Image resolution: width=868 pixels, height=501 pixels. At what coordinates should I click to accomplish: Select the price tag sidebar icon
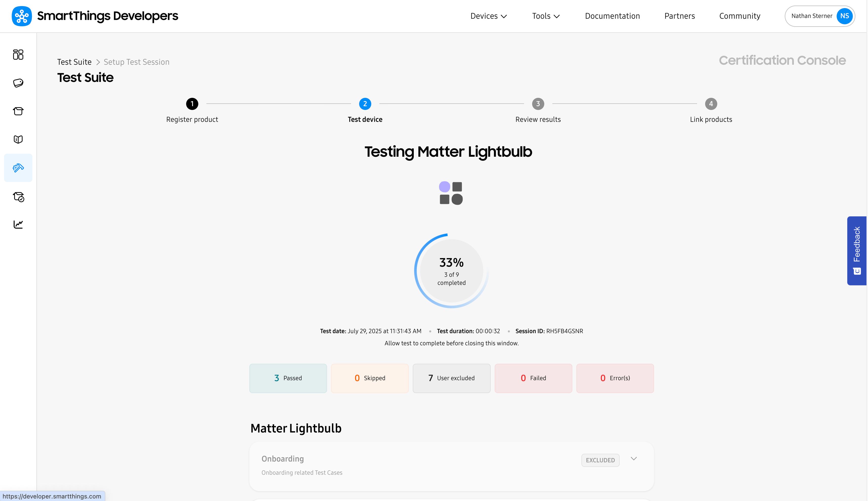pyautogui.click(x=18, y=83)
